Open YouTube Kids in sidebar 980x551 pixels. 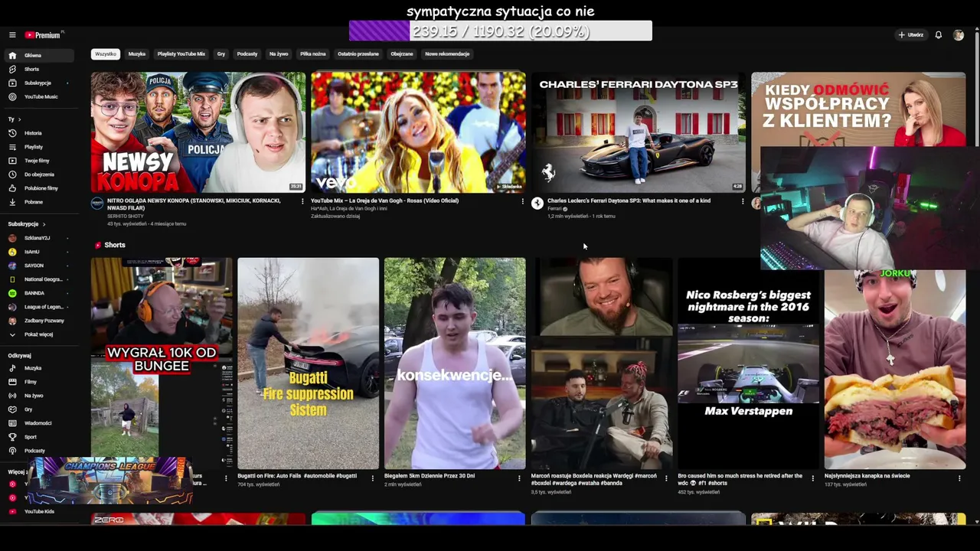38,511
